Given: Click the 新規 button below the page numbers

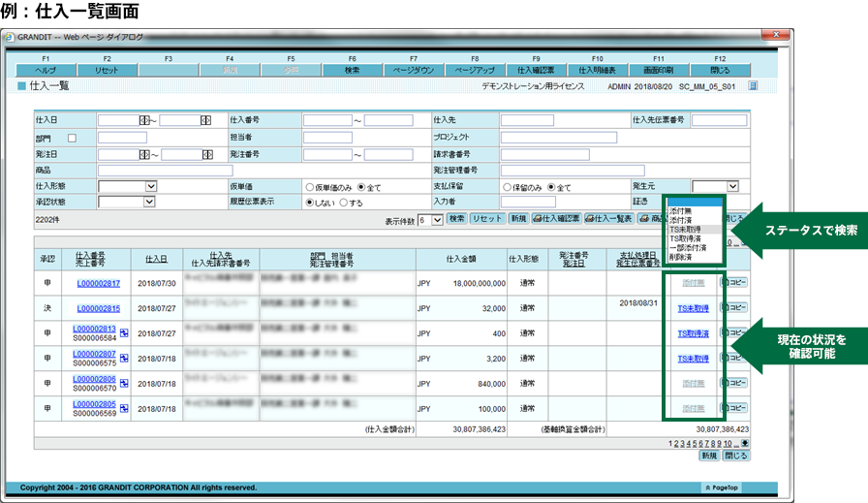Looking at the screenshot, I should [709, 456].
